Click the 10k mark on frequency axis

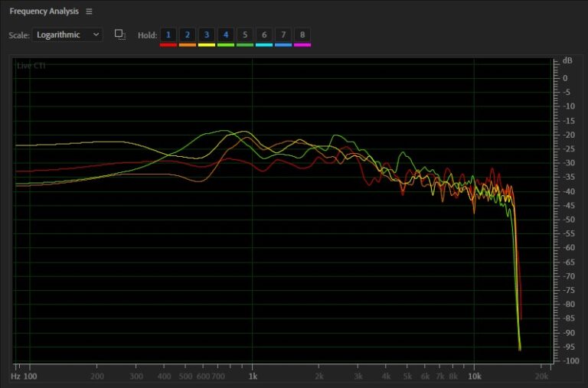pos(475,376)
